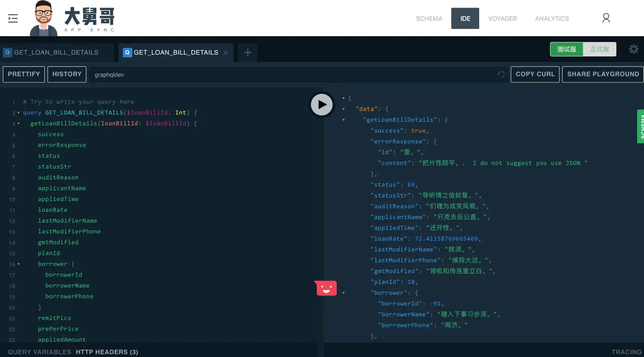Click the response content "I do not suggest you use JSON"
Screen dimensions: 644x357
point(526,163)
